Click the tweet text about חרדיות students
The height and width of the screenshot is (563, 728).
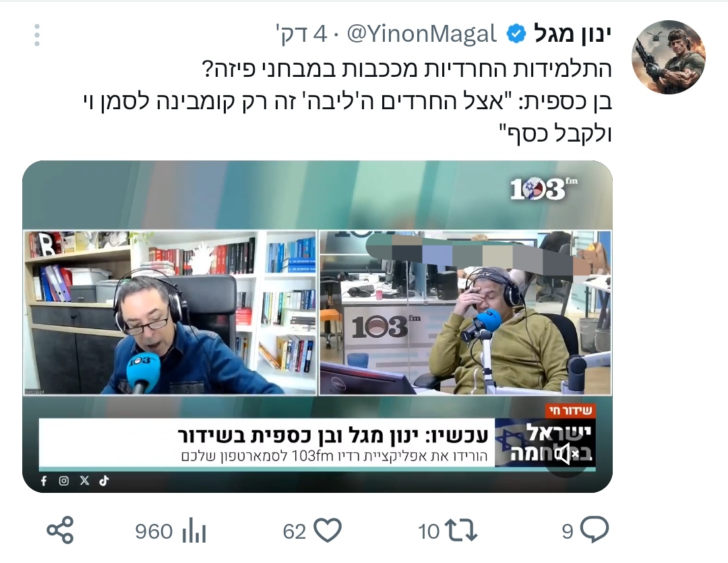347,101
